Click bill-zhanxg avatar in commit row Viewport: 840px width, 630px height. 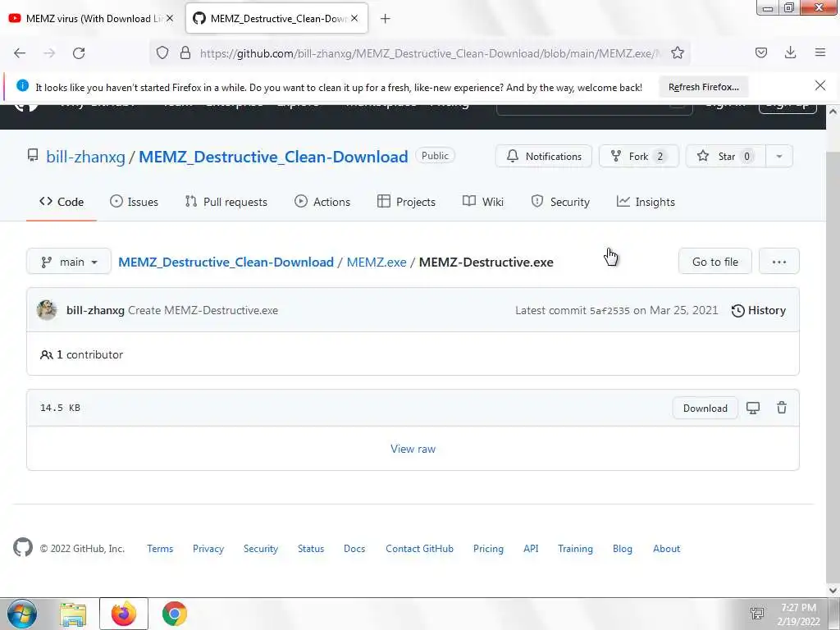point(47,310)
